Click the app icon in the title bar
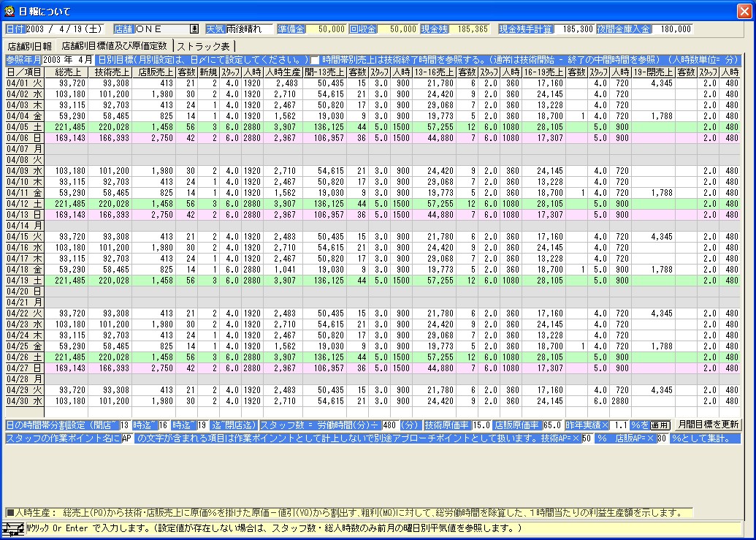This screenshot has height=540, width=756. pos(9,11)
